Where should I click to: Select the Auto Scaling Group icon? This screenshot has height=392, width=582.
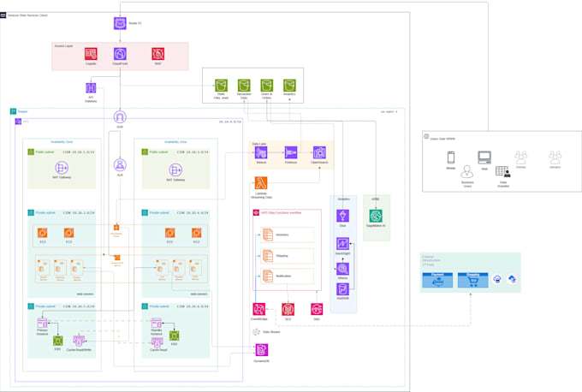click(x=116, y=228)
